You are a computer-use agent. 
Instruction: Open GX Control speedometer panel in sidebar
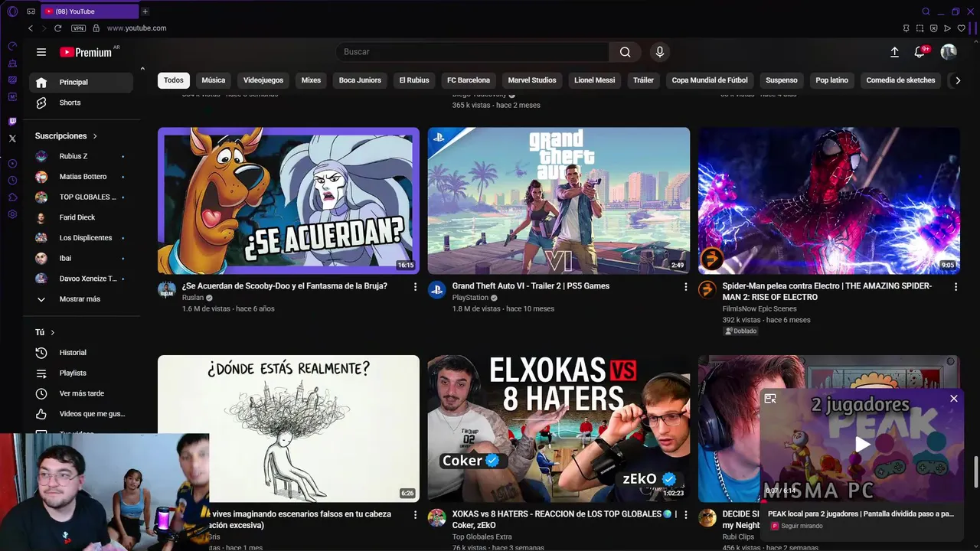[12, 46]
